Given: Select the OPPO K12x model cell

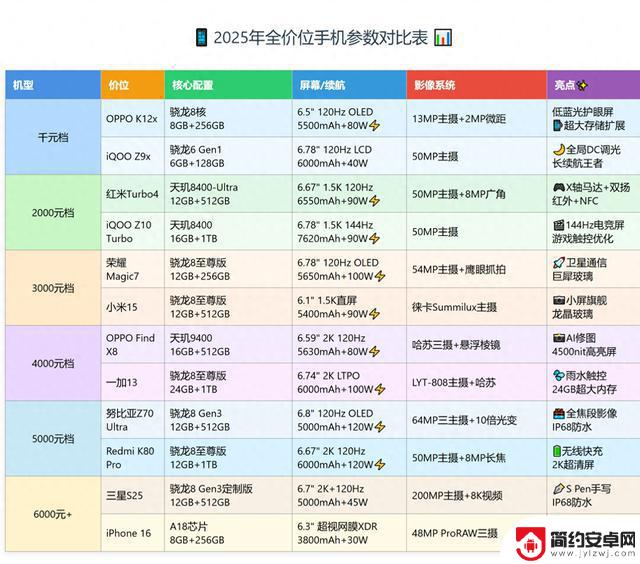Looking at the screenshot, I should click(133, 118).
